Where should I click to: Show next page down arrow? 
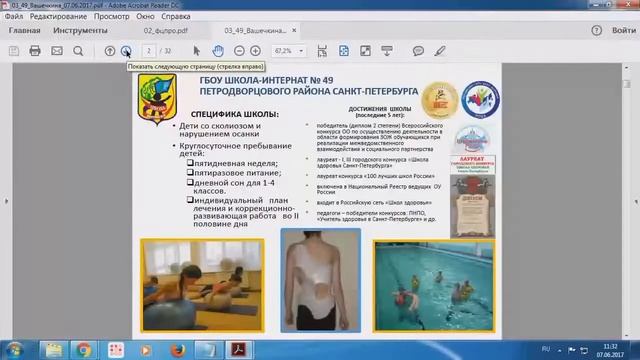click(x=126, y=51)
